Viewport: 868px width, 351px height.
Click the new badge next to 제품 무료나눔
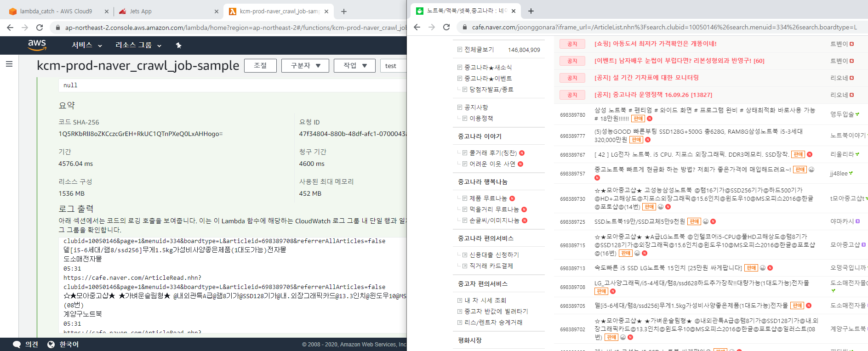tap(512, 198)
